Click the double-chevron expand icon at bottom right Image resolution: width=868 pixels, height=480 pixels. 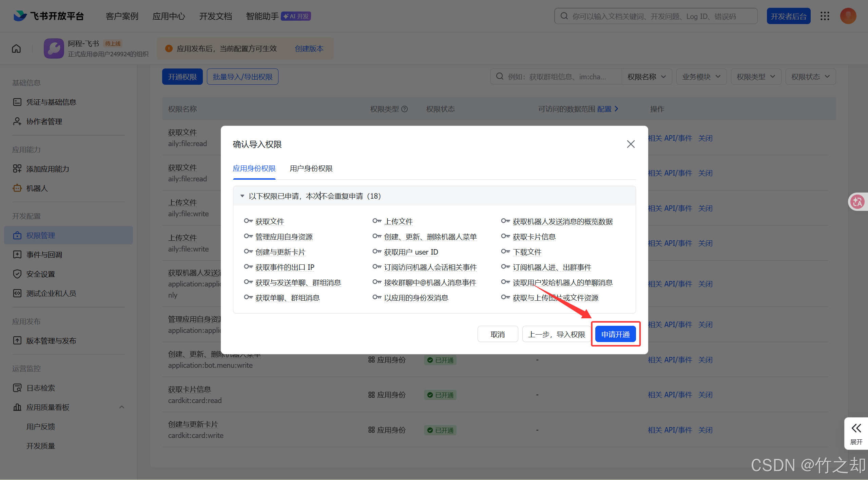pos(856,428)
